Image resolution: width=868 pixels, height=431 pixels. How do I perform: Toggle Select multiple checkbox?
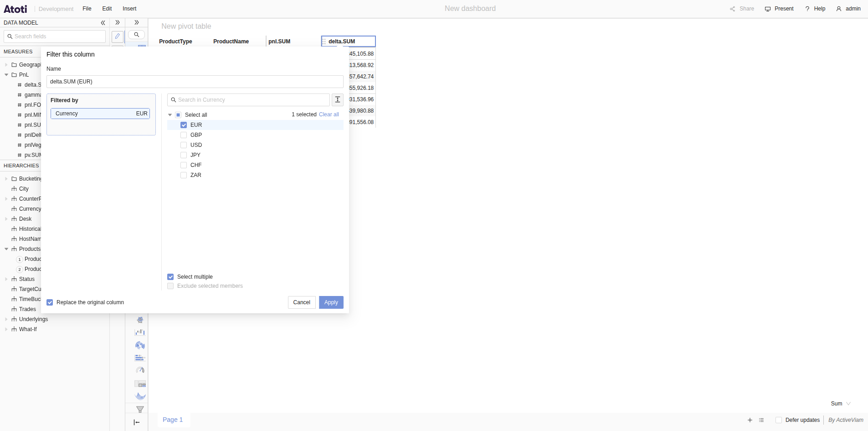(x=170, y=277)
